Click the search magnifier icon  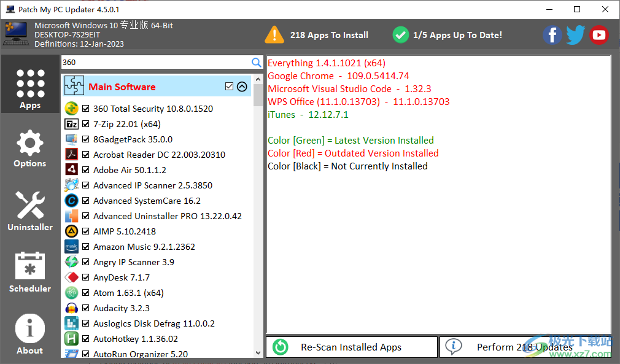(x=257, y=63)
